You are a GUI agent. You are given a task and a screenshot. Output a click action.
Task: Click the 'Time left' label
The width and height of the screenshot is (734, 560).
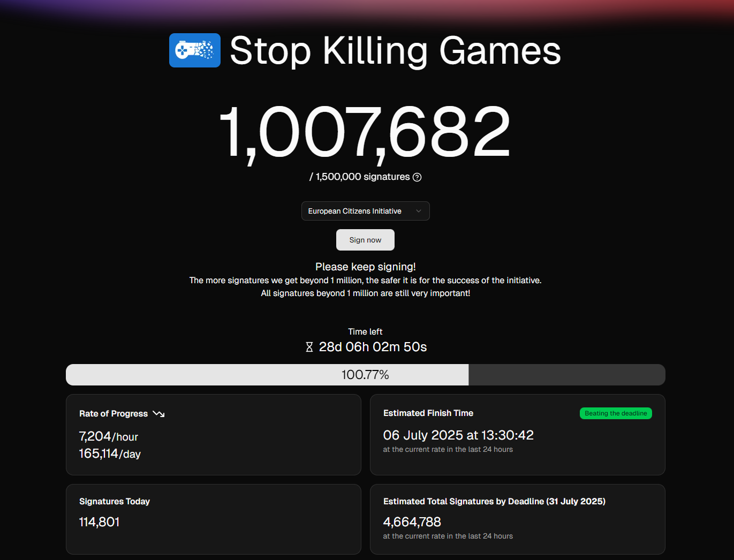tap(365, 331)
